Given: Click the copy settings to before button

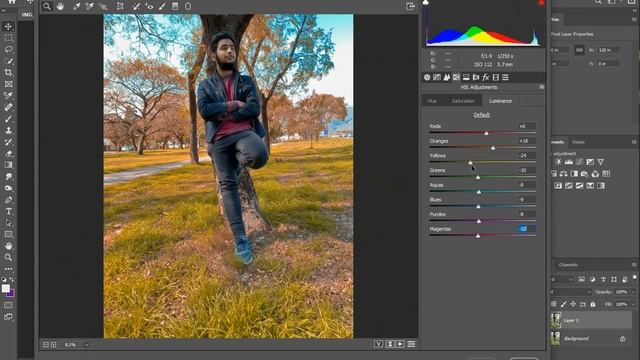Looking at the screenshot, I should (400, 344).
